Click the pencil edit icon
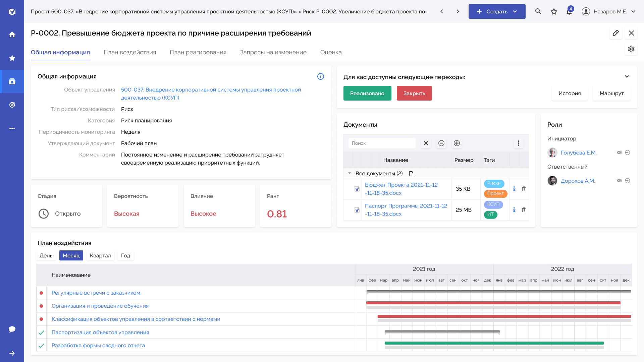Image resolution: width=644 pixels, height=362 pixels. click(615, 33)
